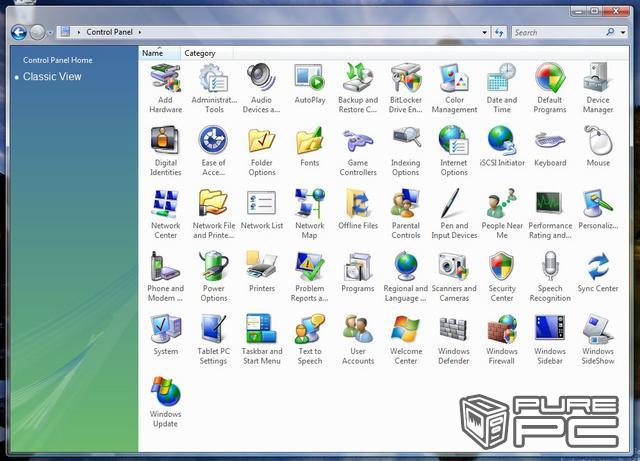640x461 pixels.
Task: Open the address bar history dropdown
Action: click(484, 32)
